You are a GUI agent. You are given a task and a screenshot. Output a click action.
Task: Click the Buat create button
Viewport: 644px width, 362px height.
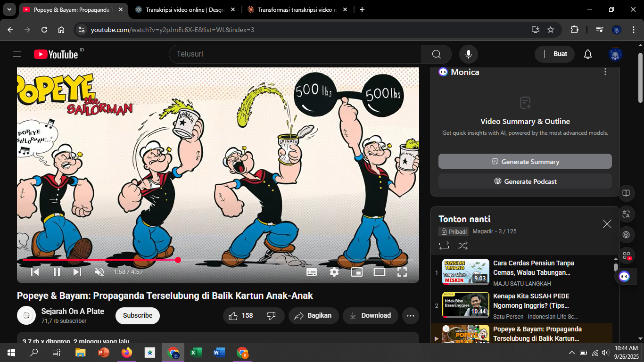coord(554,54)
